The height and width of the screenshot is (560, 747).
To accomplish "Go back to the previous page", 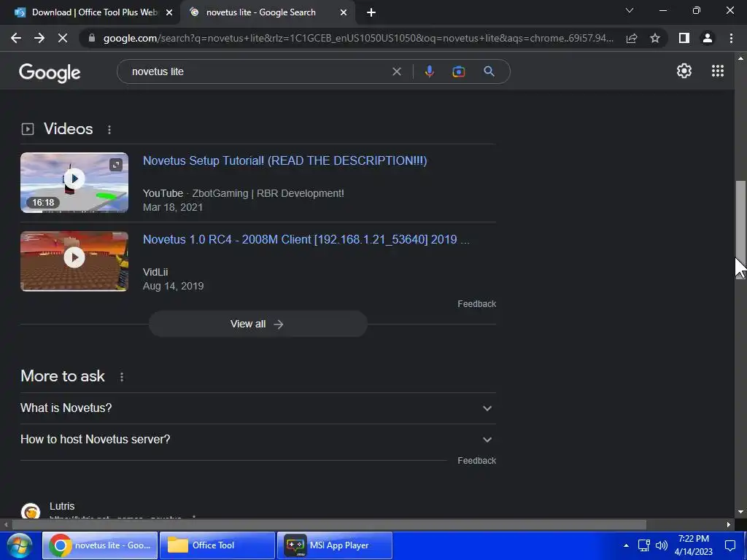I will click(16, 38).
